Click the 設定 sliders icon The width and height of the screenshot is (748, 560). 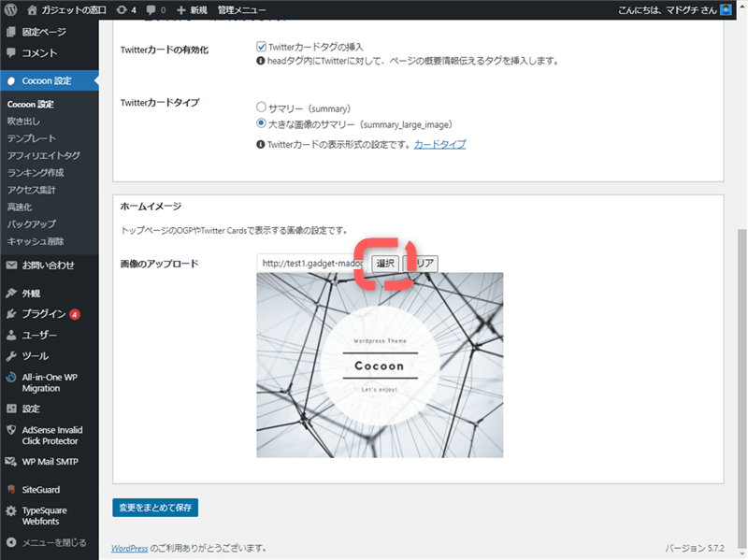coord(11,409)
